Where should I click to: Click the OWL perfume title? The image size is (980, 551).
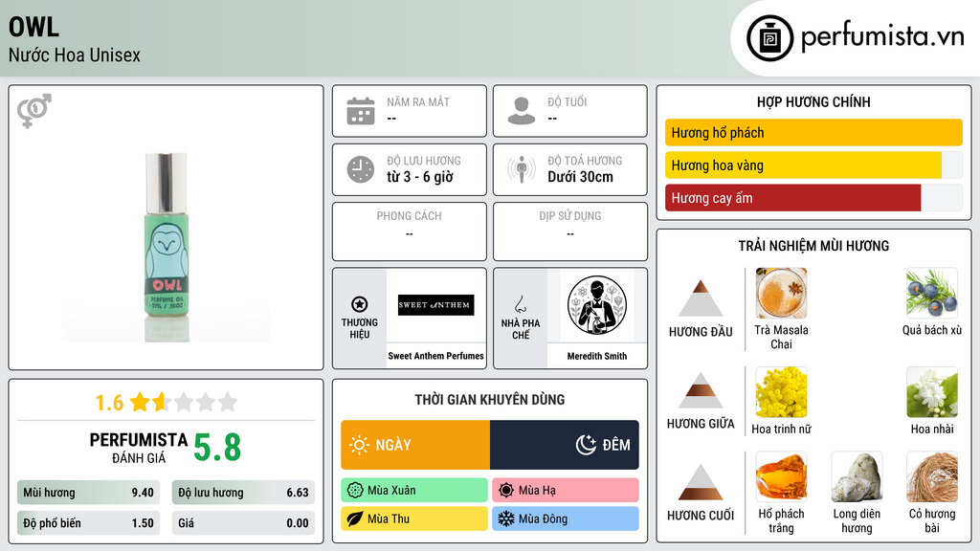pyautogui.click(x=33, y=27)
